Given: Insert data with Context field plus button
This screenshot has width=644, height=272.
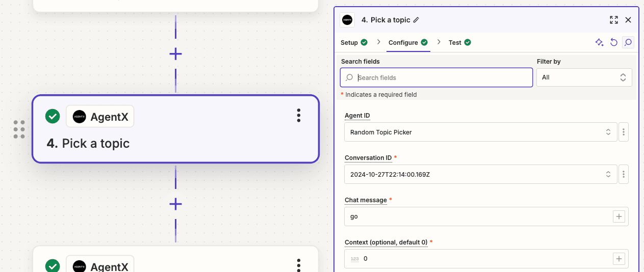Looking at the screenshot, I should (619, 259).
